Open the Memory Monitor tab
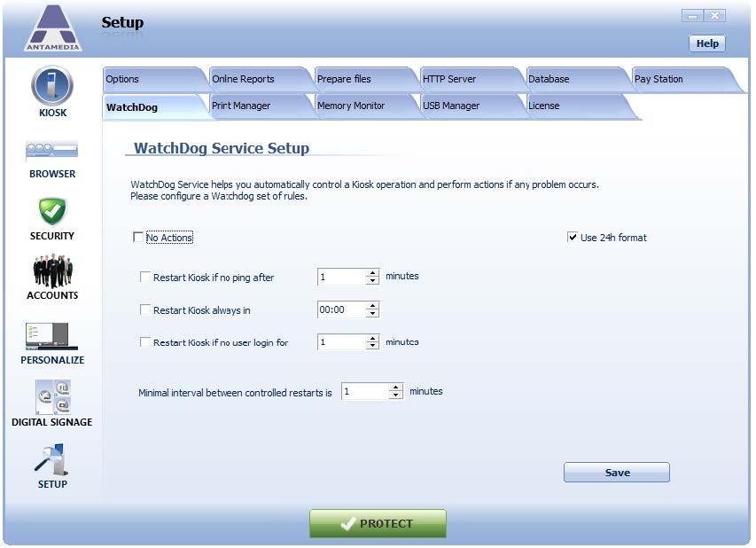This screenshot has width=756, height=548. (366, 106)
